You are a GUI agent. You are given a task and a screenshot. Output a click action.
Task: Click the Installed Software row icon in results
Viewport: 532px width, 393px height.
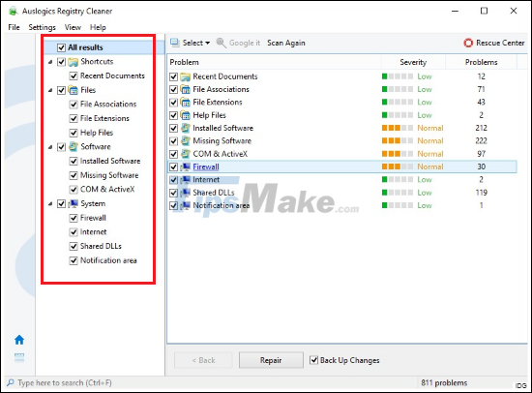186,128
